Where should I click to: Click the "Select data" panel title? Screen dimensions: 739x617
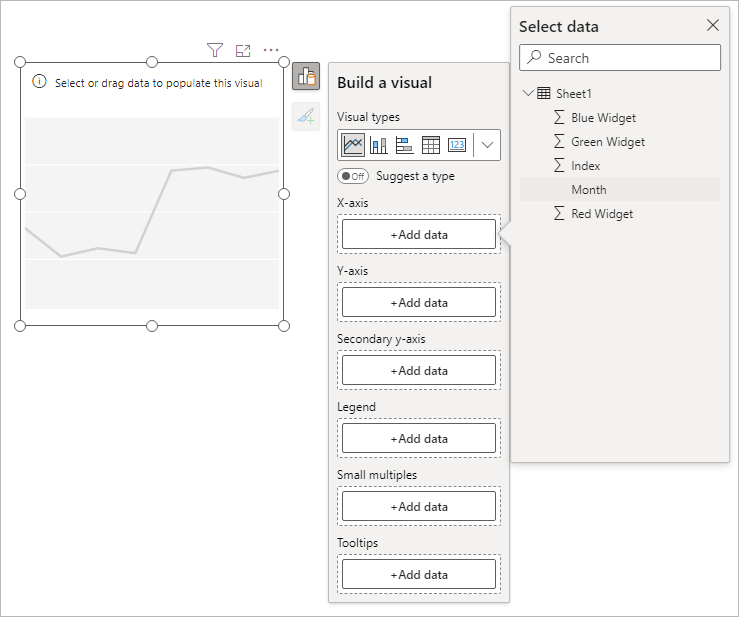click(558, 26)
